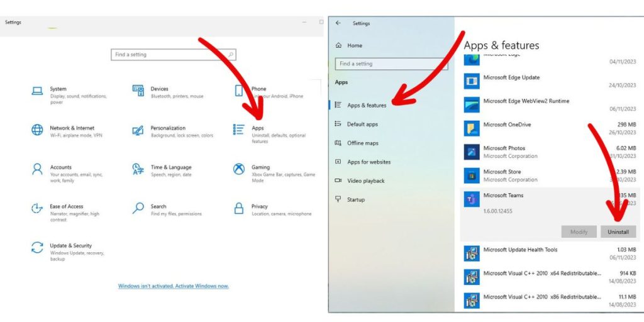644x322 pixels.
Task: Click the 914 KB Visual C++ x64 size
Action: [628, 273]
